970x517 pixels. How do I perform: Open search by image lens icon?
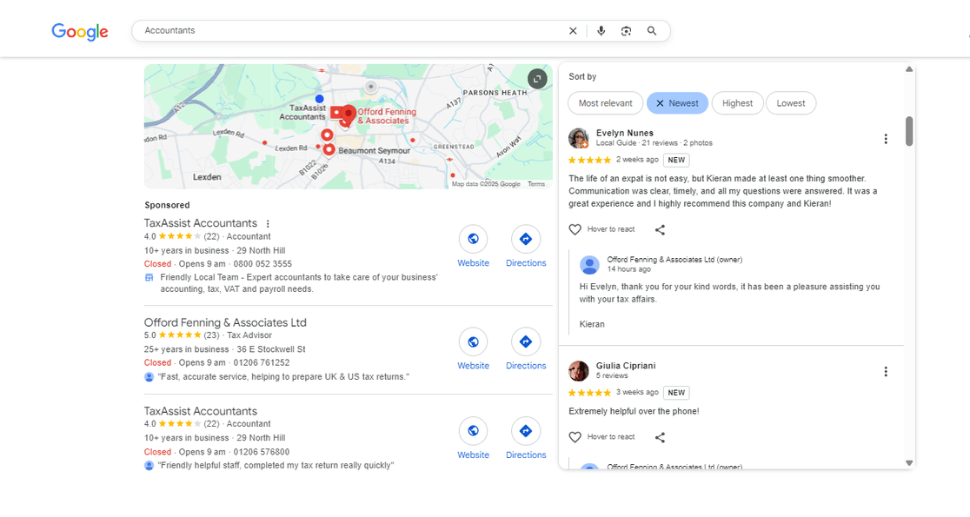[626, 31]
